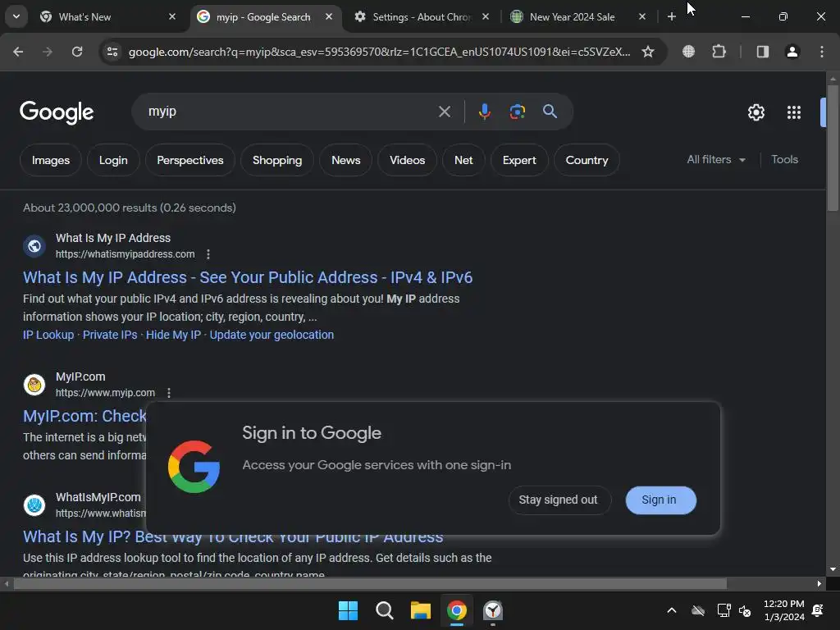Close the New Year 2024 Sale tab

641,16
